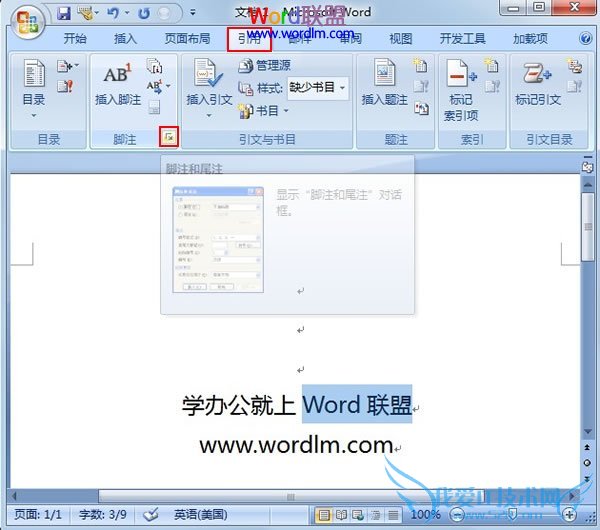Open the 目录 table of contents menu
The height and width of the screenshot is (530, 600).
coord(34,88)
